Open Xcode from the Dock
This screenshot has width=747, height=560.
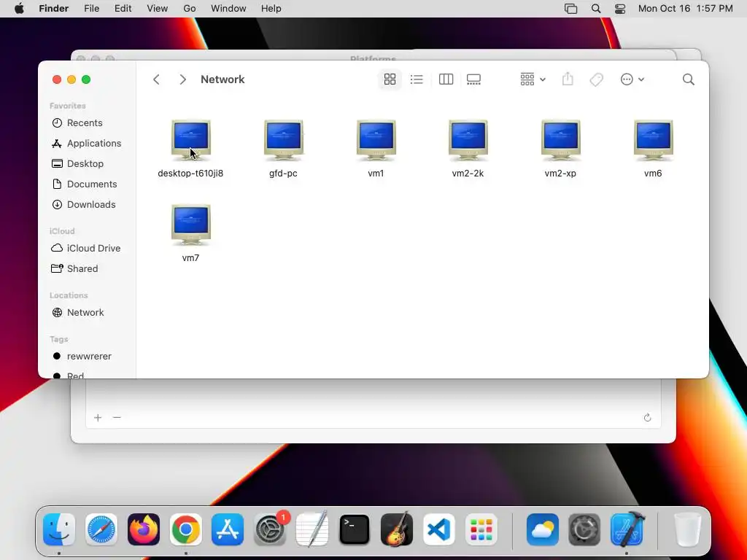point(627,529)
